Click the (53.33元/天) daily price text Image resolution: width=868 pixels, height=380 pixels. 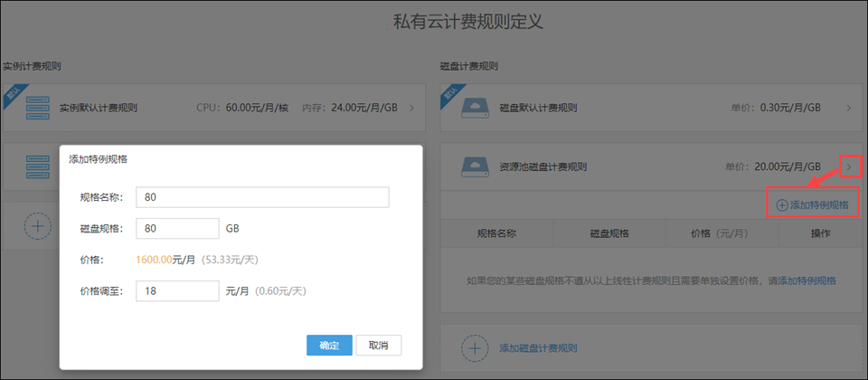click(229, 260)
